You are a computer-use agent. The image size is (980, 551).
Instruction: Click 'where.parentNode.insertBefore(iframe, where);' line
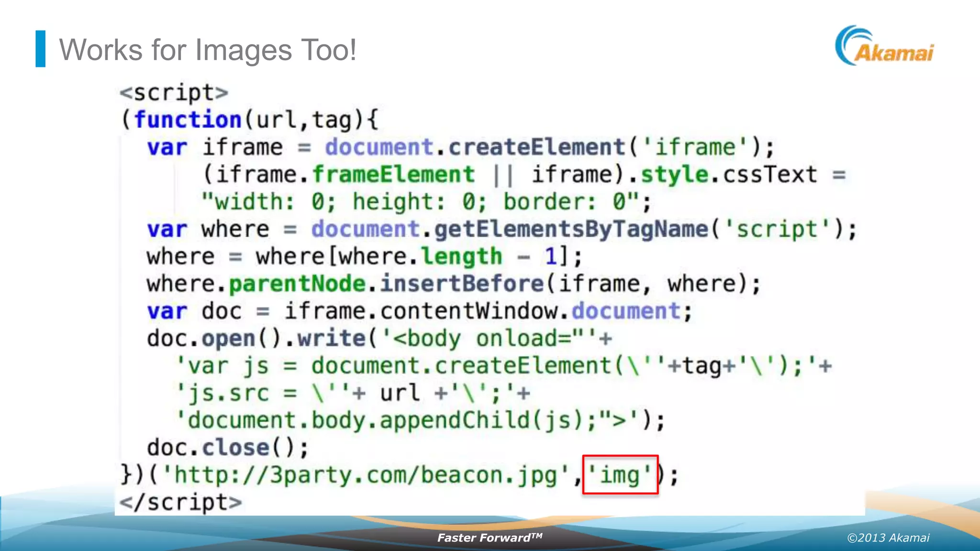(454, 284)
